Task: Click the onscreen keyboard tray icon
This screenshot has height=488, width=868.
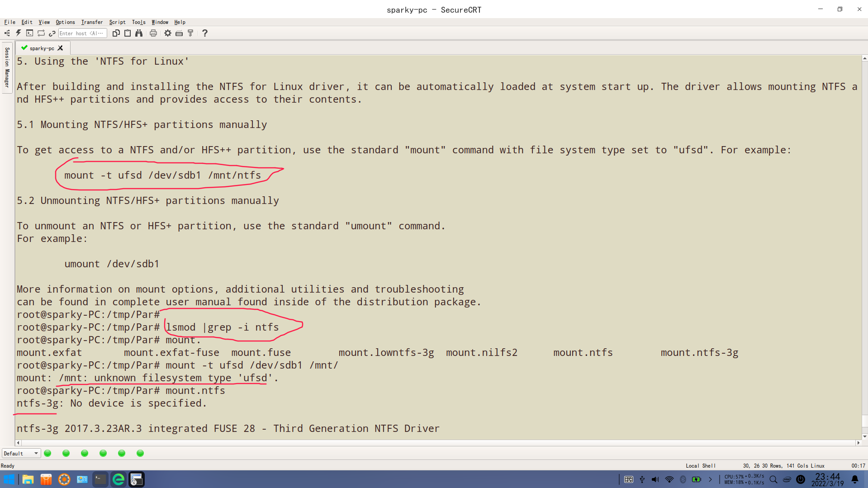Action: point(629,479)
